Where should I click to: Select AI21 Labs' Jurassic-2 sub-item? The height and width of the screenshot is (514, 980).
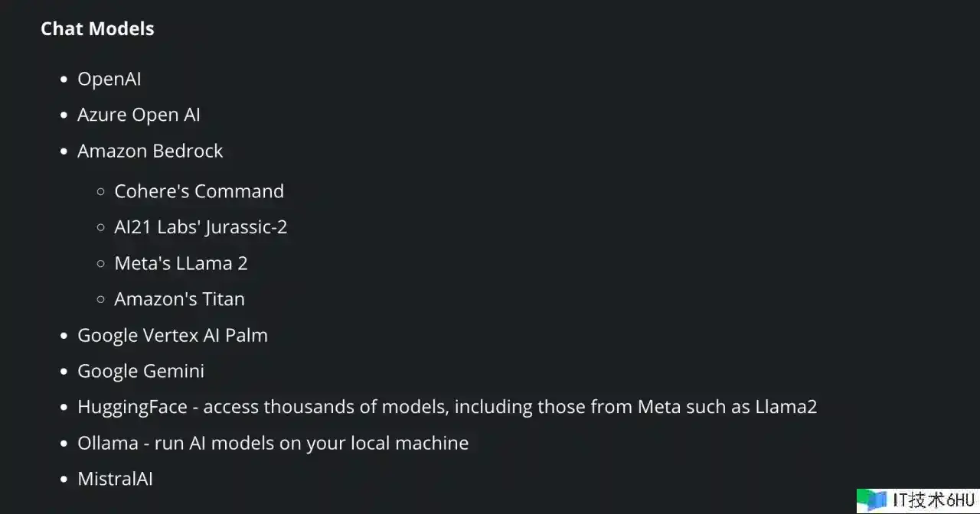pos(201,227)
